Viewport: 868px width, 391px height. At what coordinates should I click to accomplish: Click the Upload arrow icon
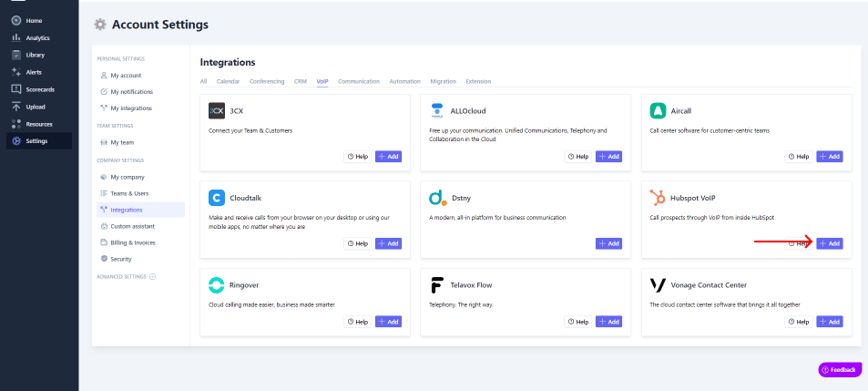click(16, 107)
